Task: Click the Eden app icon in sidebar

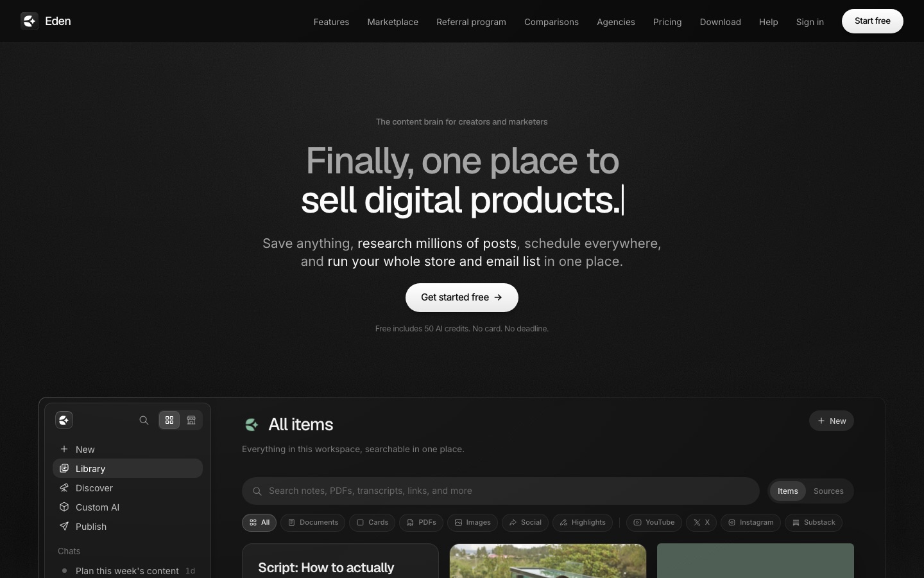Action: (64, 420)
